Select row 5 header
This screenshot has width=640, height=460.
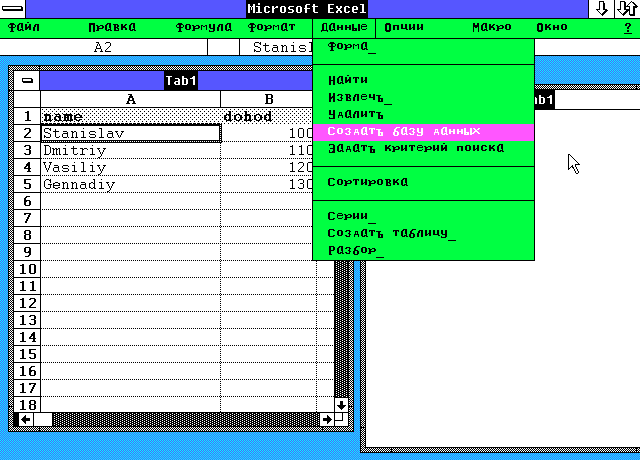point(27,184)
